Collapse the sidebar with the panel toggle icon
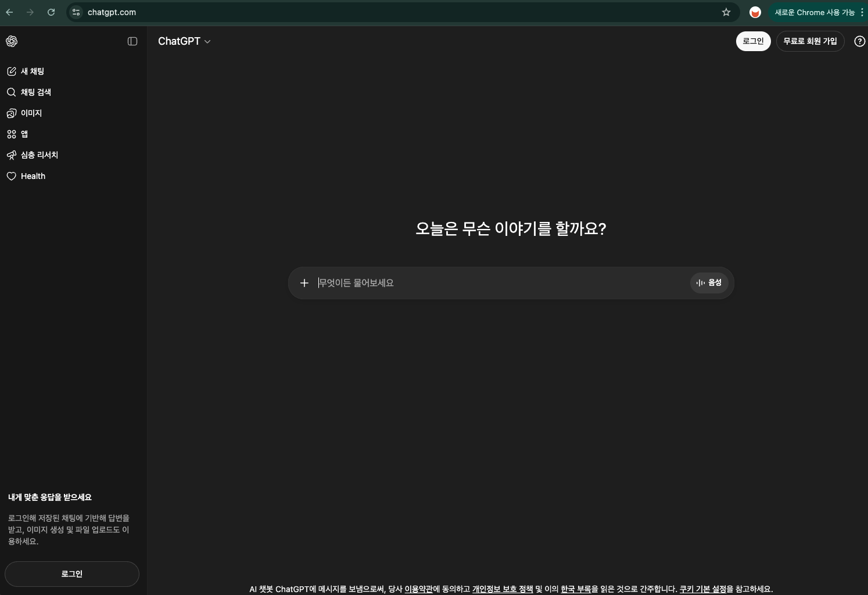868x595 pixels. click(132, 41)
